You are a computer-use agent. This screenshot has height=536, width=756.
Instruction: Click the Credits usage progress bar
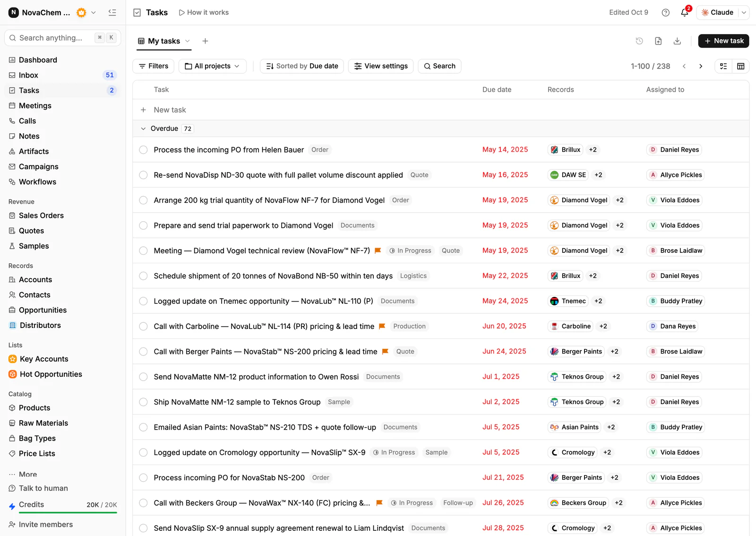(68, 513)
